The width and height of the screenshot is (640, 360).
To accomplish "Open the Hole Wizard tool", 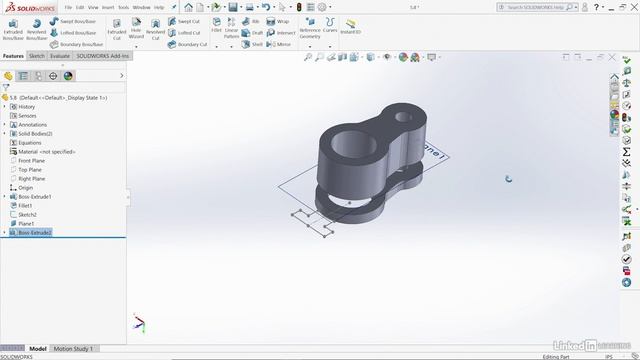I will pyautogui.click(x=136, y=28).
